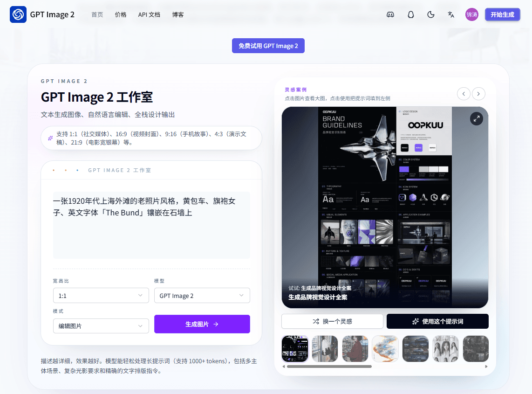Select the last dark gray thumbnail

476,349
